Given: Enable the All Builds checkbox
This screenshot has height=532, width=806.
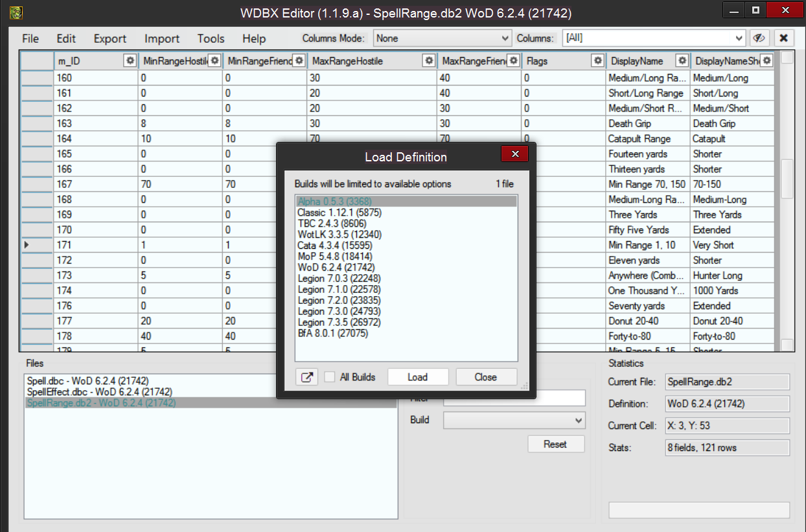Looking at the screenshot, I should (x=330, y=377).
